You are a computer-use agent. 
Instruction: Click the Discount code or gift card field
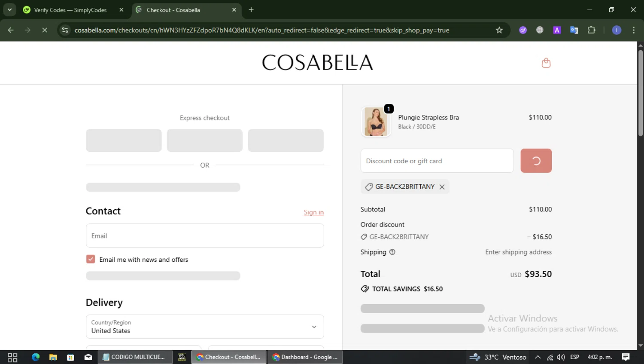[x=437, y=161]
